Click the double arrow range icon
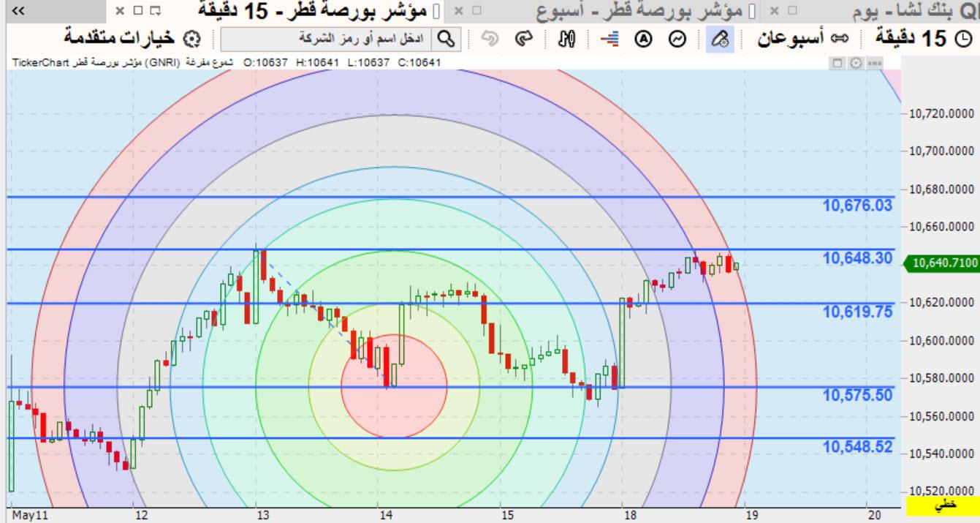Viewport: 980px width, 523px height. coord(841,38)
